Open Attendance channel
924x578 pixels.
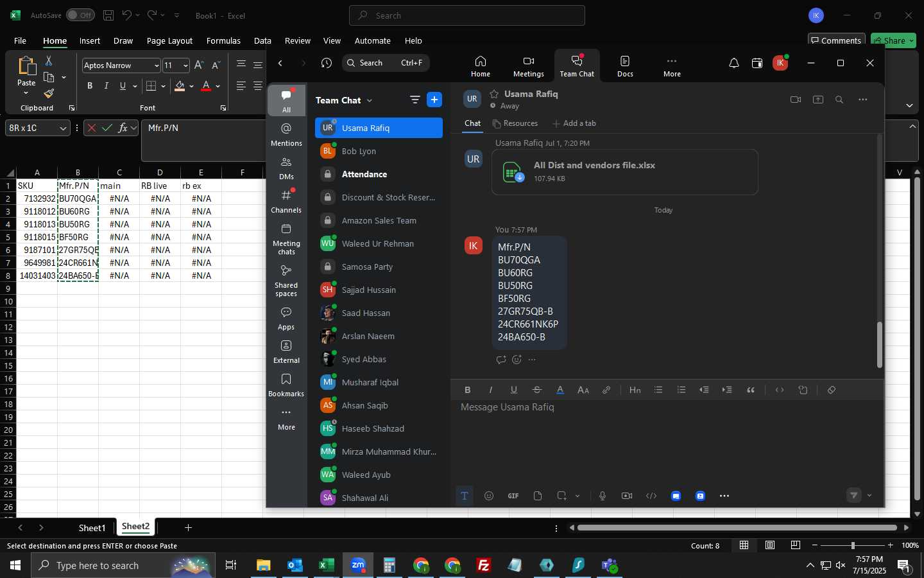click(x=379, y=174)
